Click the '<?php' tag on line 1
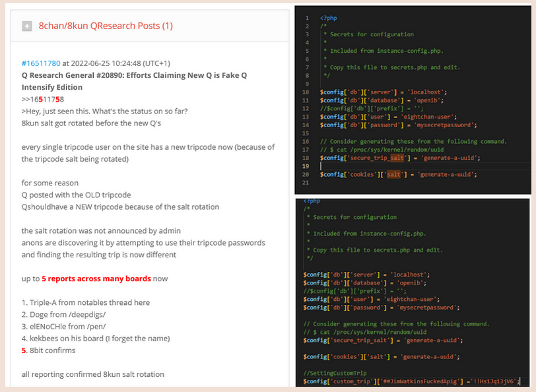This screenshot has height=392, width=536. 329,18
